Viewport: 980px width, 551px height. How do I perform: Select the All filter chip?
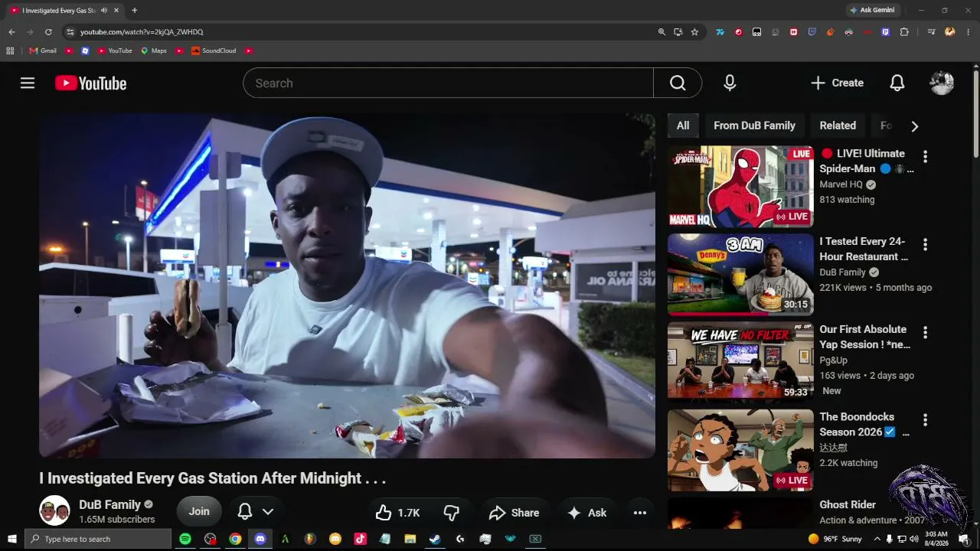pos(683,126)
